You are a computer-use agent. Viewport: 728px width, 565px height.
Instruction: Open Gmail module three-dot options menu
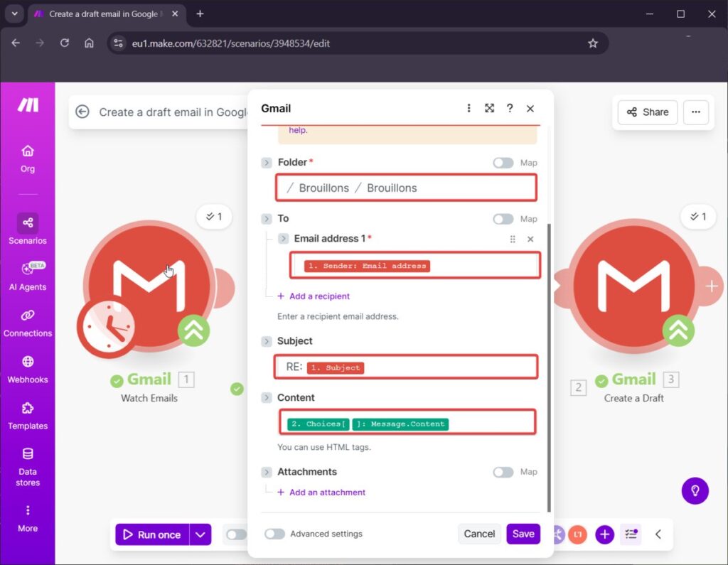tap(469, 108)
